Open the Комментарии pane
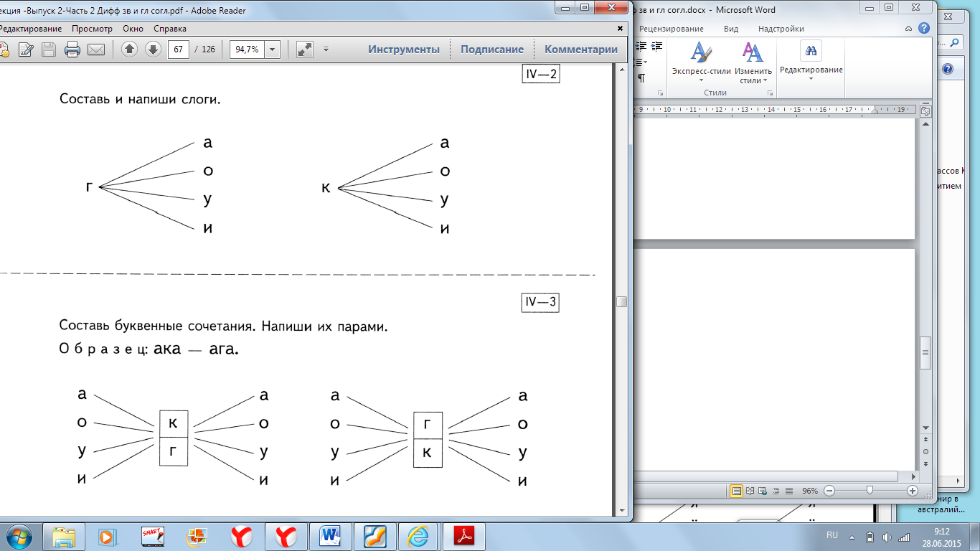The image size is (980, 551). pyautogui.click(x=581, y=50)
